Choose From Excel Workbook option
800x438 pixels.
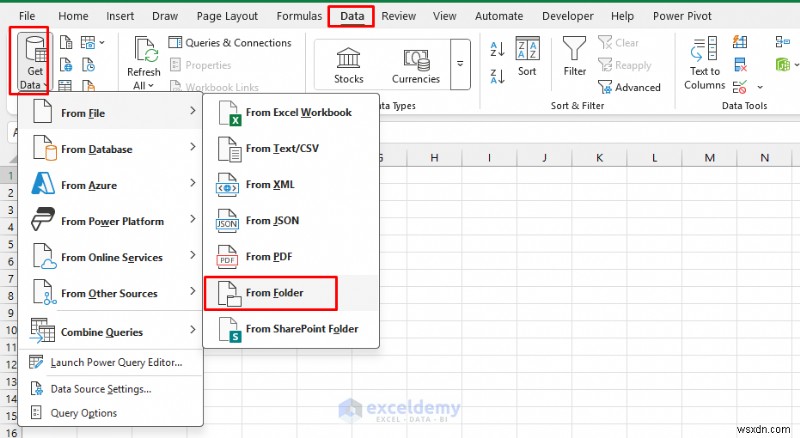tap(291, 112)
